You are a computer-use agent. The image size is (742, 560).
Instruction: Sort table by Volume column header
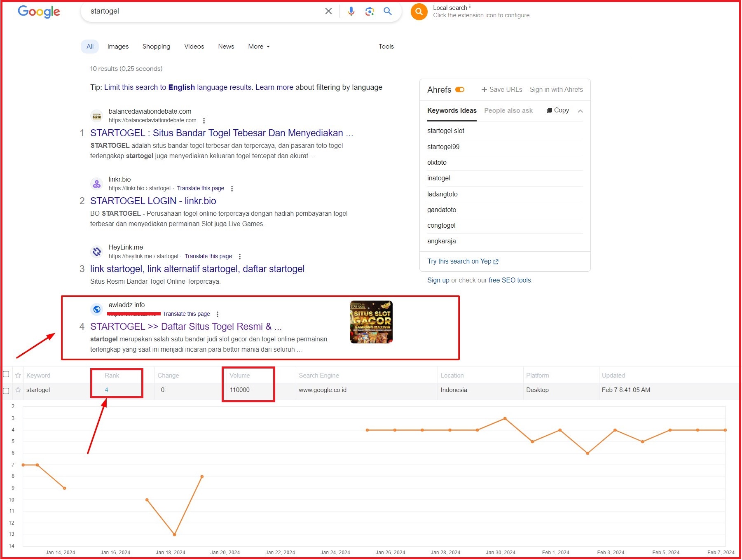240,376
